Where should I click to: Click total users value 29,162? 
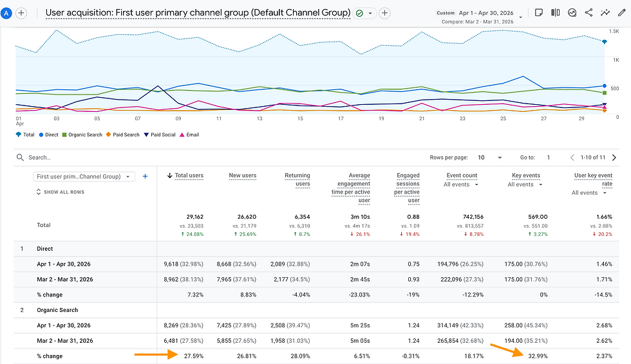tap(194, 217)
